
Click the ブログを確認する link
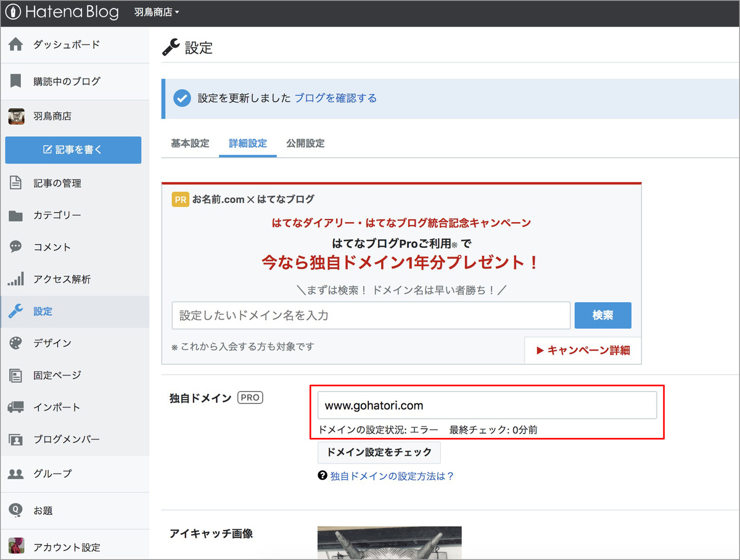[x=335, y=98]
